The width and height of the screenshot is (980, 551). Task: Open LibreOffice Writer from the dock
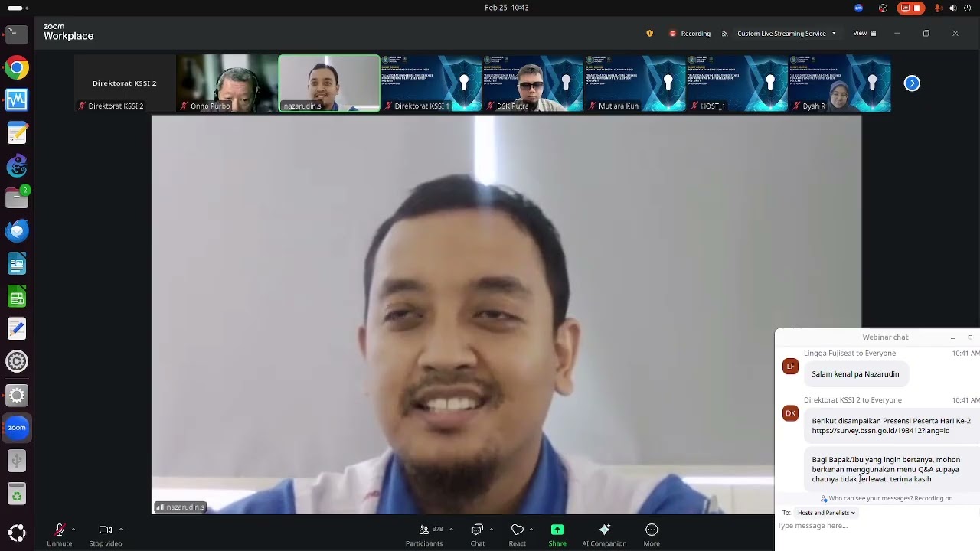[x=17, y=264]
